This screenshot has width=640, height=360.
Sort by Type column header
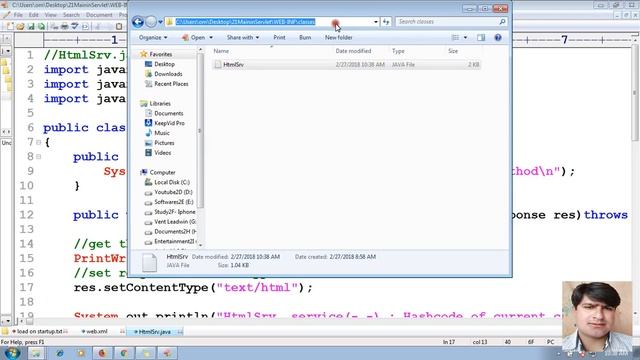(x=398, y=51)
